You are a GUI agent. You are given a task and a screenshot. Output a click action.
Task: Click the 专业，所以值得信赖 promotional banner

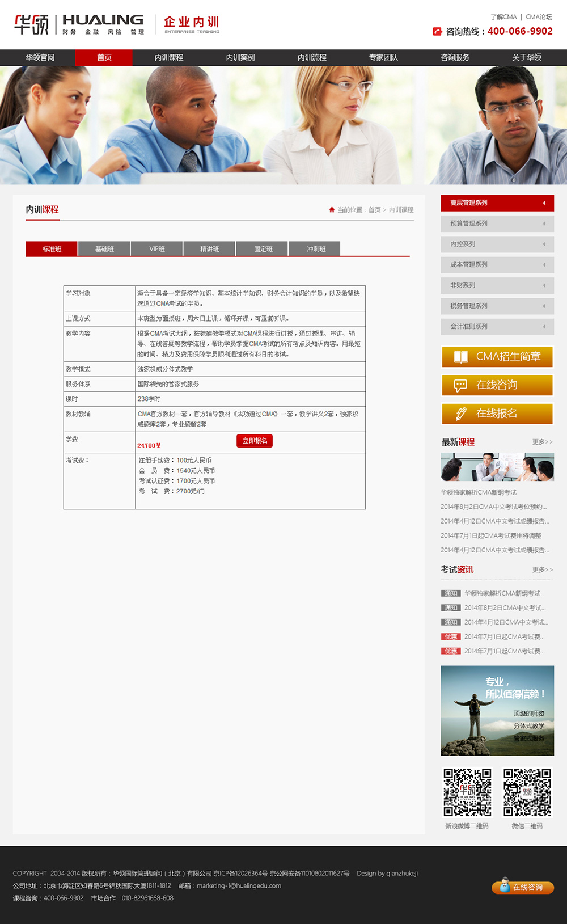coord(497,711)
